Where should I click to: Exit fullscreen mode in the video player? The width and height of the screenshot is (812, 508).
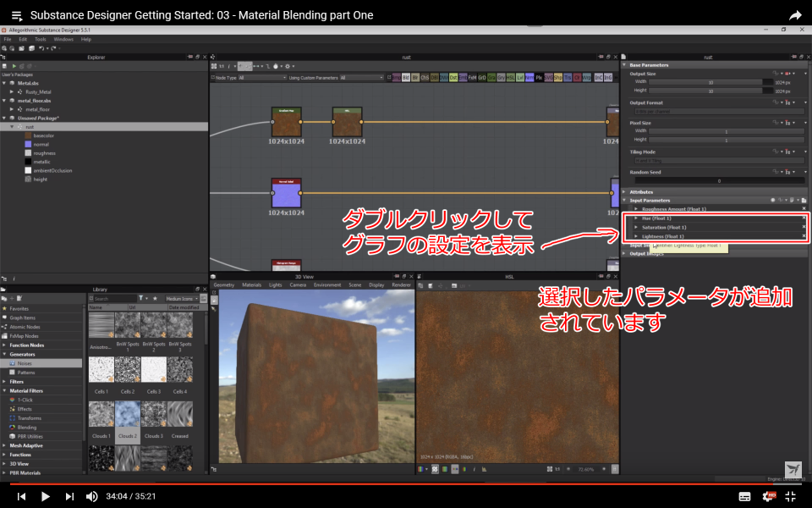click(x=791, y=496)
